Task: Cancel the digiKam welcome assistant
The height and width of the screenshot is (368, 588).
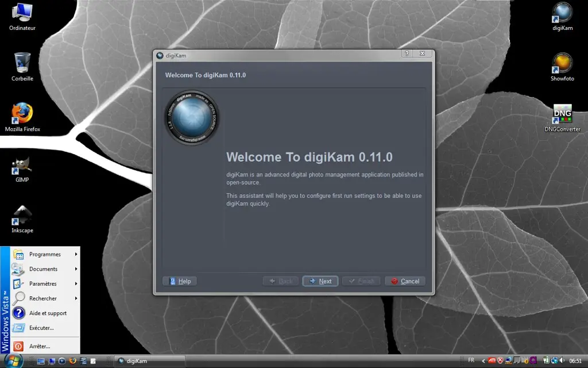Action: 405,281
